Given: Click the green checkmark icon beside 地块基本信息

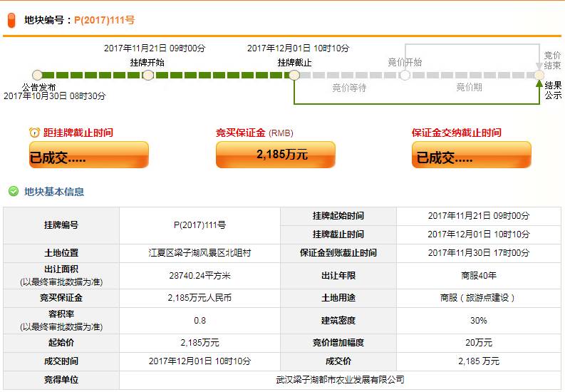Looking at the screenshot, I should [x=13, y=191].
